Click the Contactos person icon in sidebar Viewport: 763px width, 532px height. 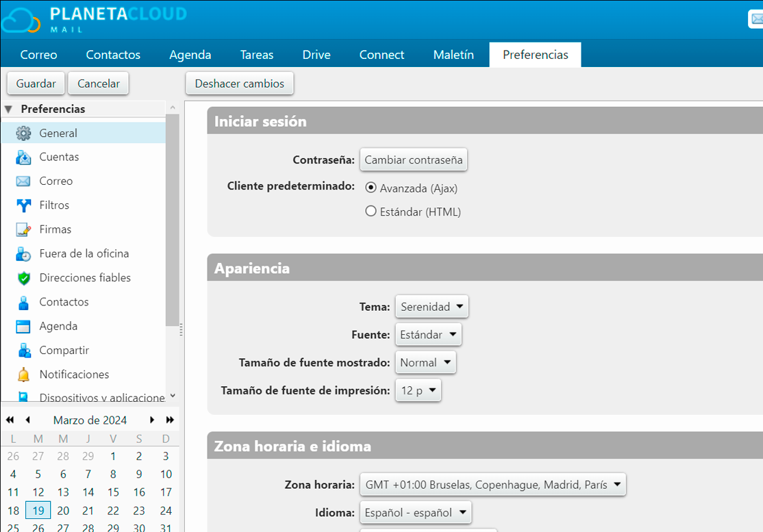(23, 303)
